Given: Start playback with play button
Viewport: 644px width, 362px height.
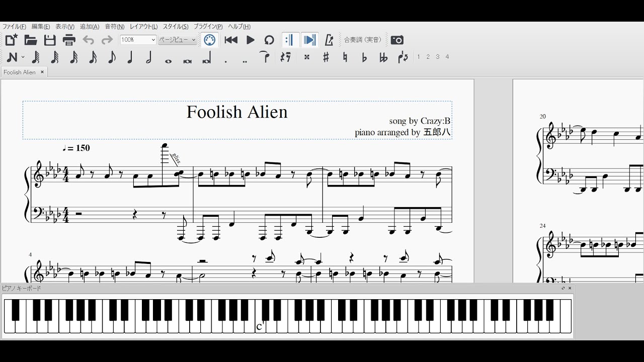Looking at the screenshot, I should pos(251,40).
